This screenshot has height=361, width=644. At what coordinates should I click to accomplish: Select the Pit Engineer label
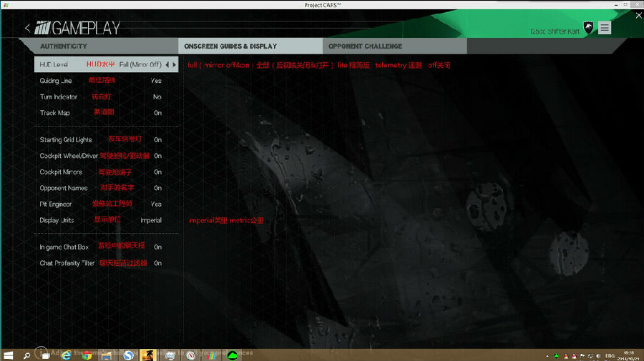pos(55,204)
